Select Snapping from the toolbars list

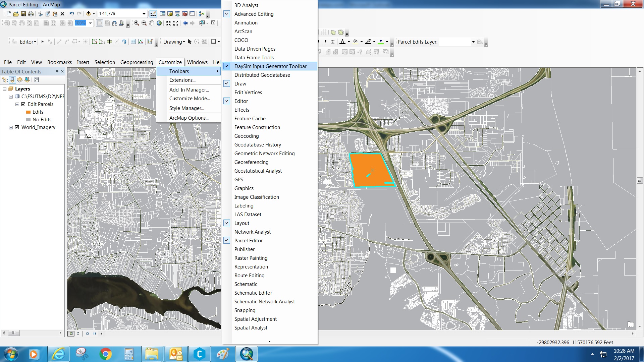pyautogui.click(x=245, y=310)
